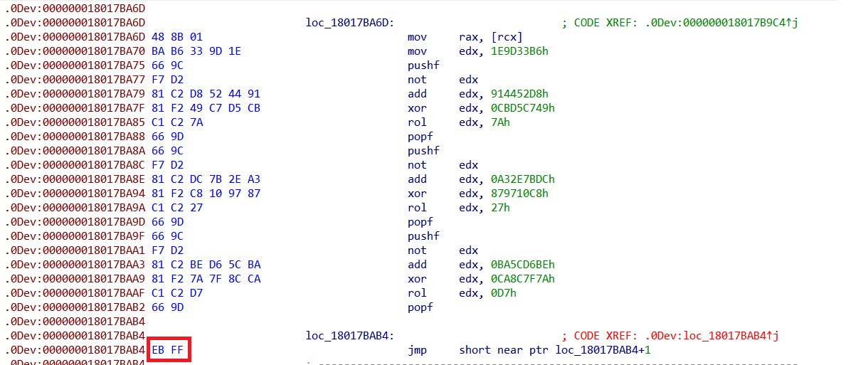Select address .0Dev:000000018017BA75

75,65
